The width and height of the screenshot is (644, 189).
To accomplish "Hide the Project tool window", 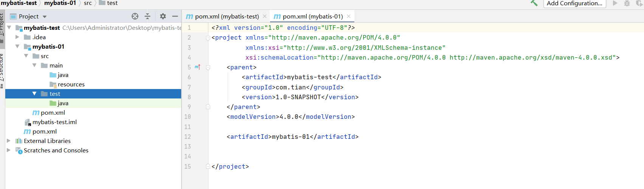I will [175, 16].
